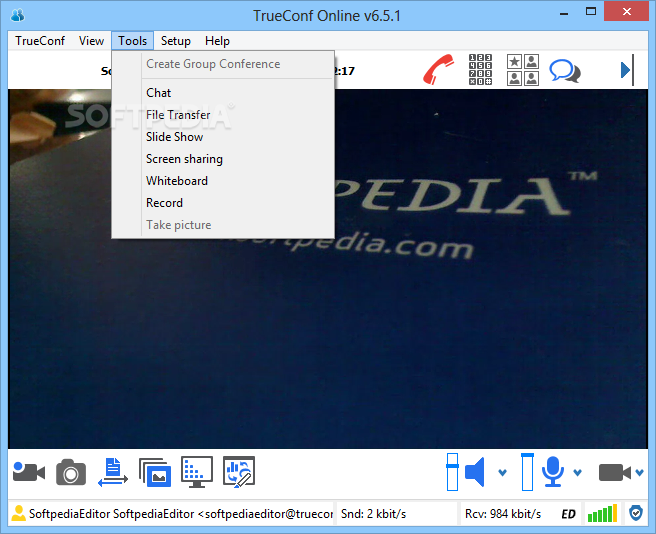This screenshot has height=534, width=656.
Task: Open the Setup menu
Action: (176, 41)
